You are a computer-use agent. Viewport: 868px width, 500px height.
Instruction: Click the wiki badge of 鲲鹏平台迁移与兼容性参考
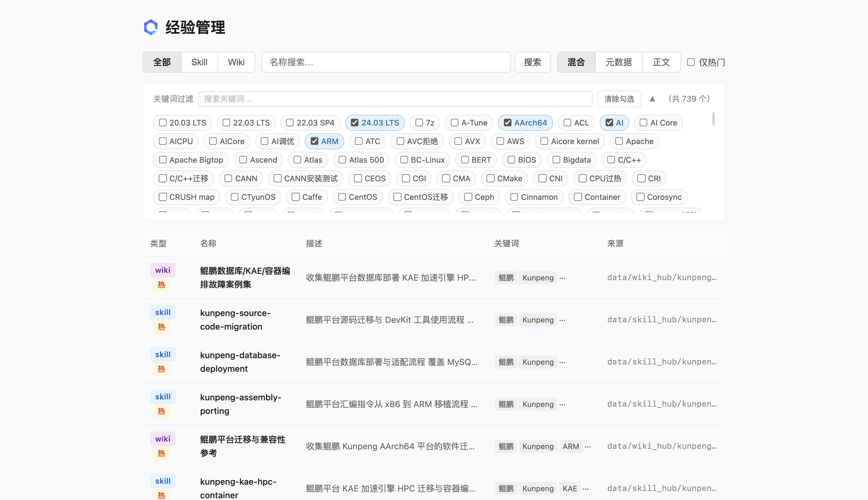[x=162, y=439]
